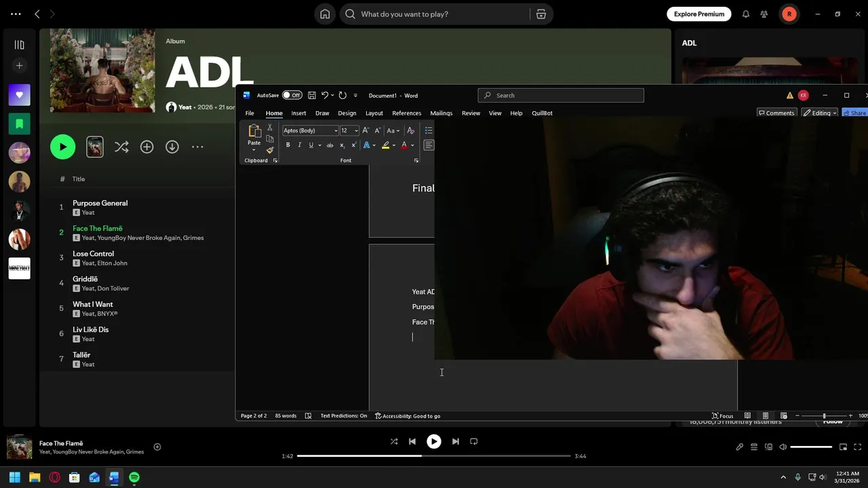
Task: Click Focus mode in Word status bar
Action: pyautogui.click(x=722, y=415)
